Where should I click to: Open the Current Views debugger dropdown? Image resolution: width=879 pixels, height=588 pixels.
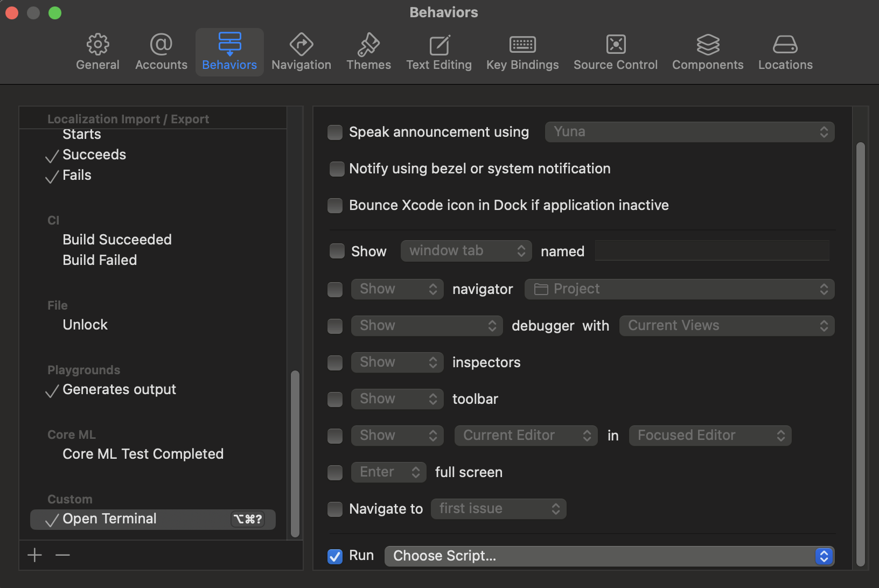click(727, 326)
